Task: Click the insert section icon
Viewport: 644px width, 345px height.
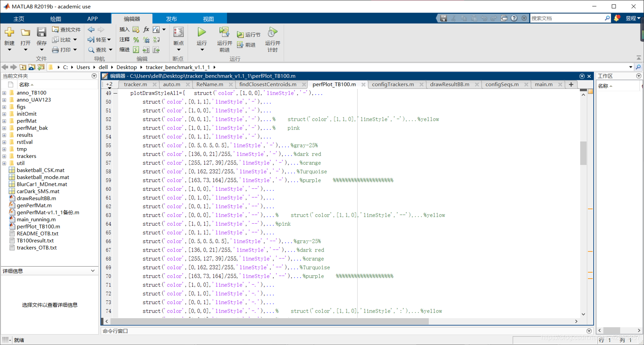Action: pyautogui.click(x=136, y=30)
